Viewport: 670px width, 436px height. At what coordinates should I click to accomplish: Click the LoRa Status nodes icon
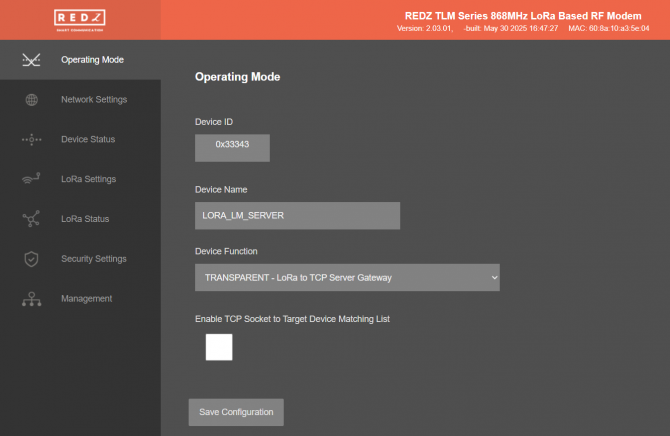tap(31, 218)
